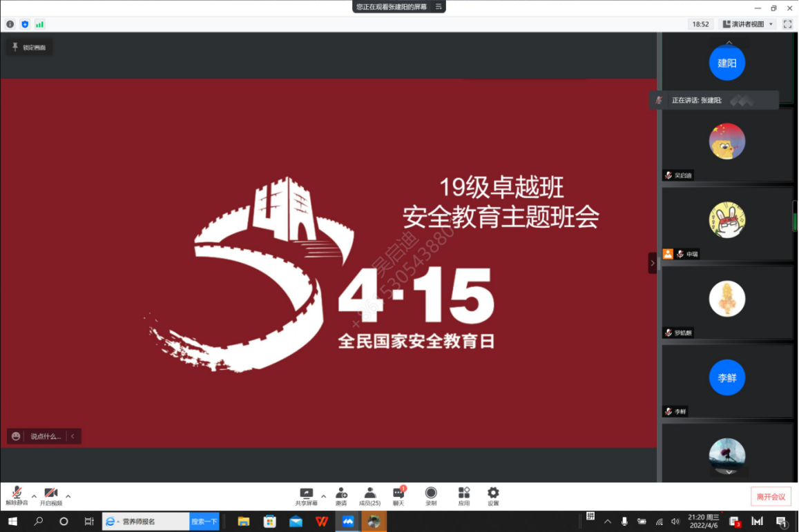Enter fullscreen mode icon
Screen dimensions: 799x532
pos(787,24)
